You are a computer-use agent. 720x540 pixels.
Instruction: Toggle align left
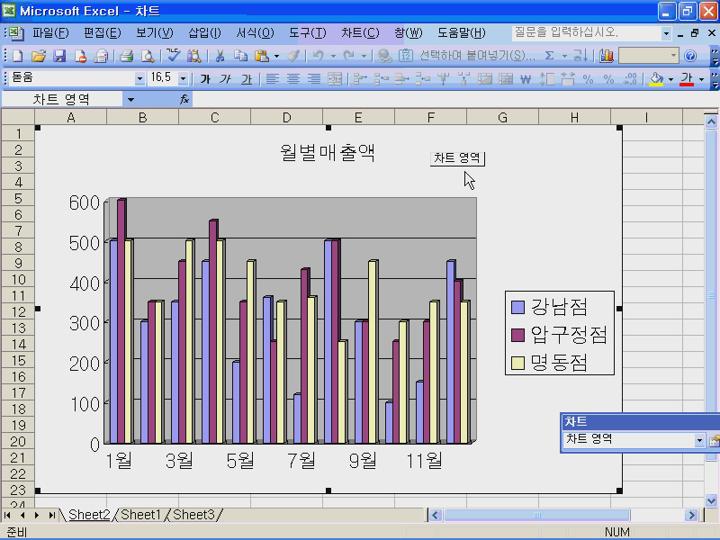coord(272,79)
